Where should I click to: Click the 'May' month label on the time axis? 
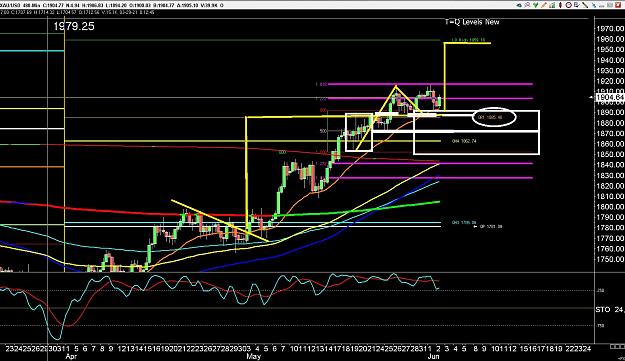click(254, 356)
